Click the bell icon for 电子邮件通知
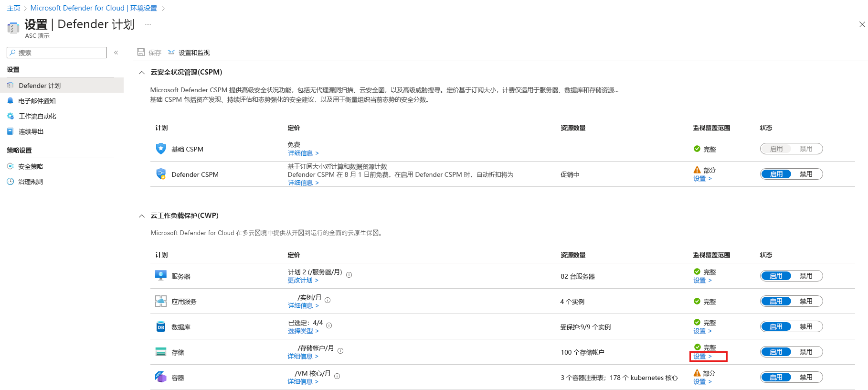This screenshot has width=868, height=390. point(11,100)
